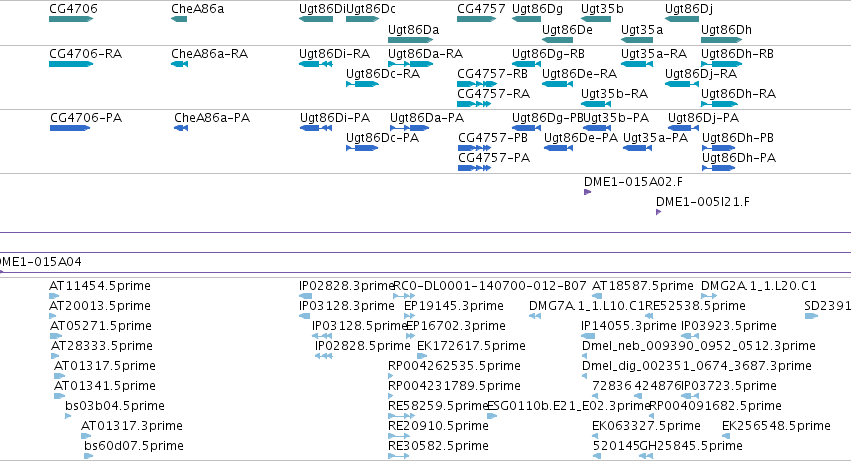Screen dimensions: 851x461
Task: Click transcript CG4757-RA
Action: pyautogui.click(x=474, y=104)
